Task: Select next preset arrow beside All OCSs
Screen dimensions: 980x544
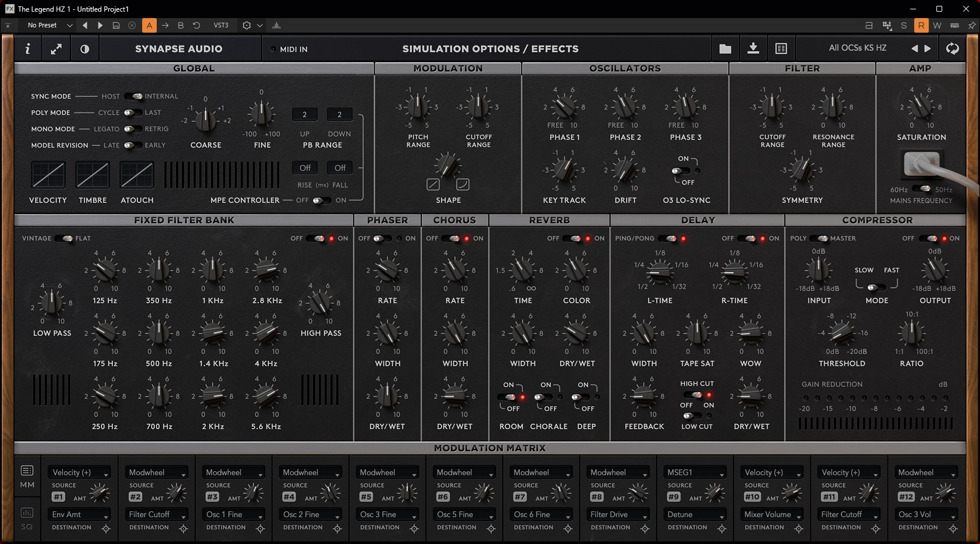Action: click(x=928, y=49)
